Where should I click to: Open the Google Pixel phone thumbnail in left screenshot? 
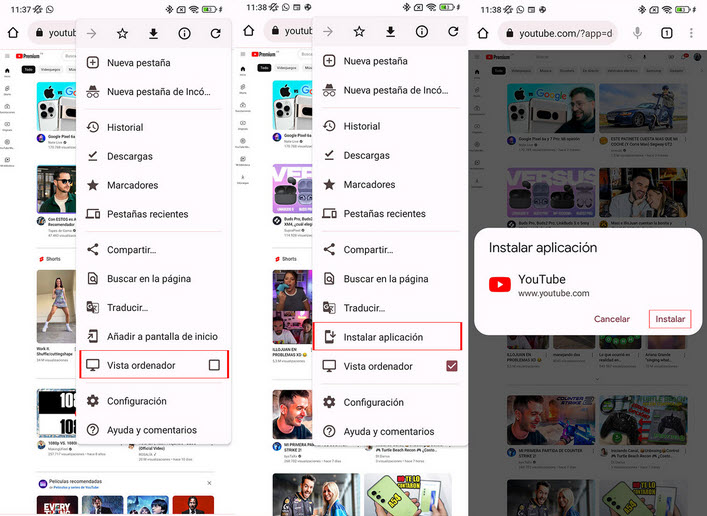(56, 106)
